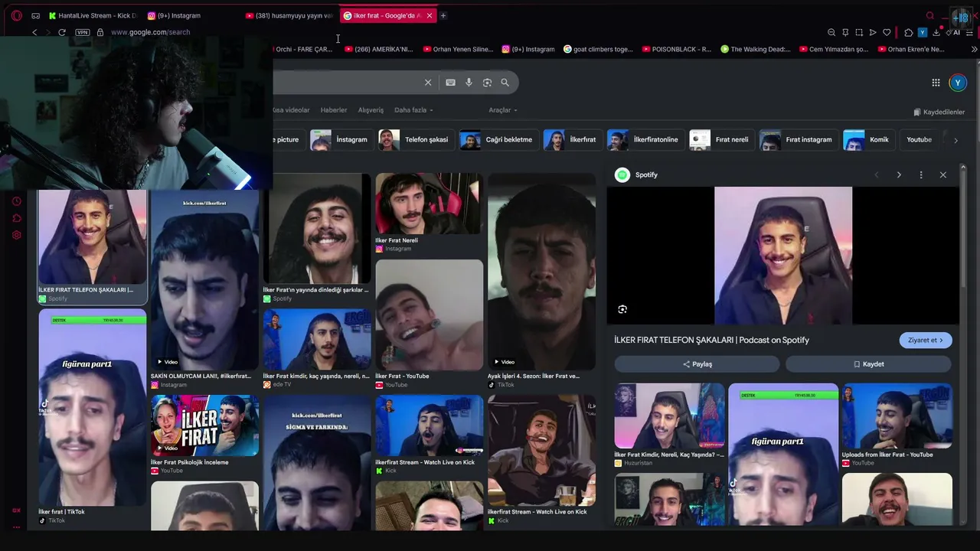
Task: Close the ilker firat Google tab
Action: 430,15
